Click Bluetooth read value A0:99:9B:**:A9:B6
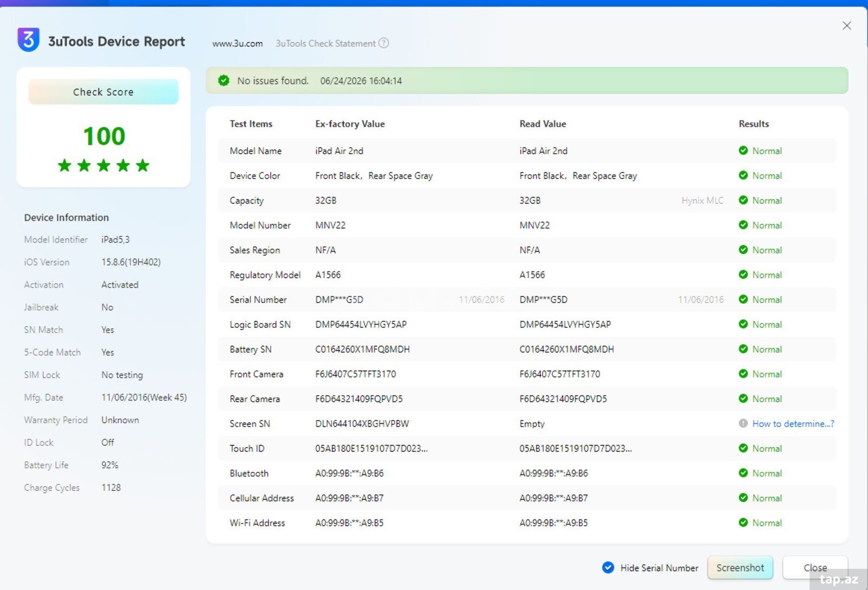The width and height of the screenshot is (868, 590). [x=554, y=473]
